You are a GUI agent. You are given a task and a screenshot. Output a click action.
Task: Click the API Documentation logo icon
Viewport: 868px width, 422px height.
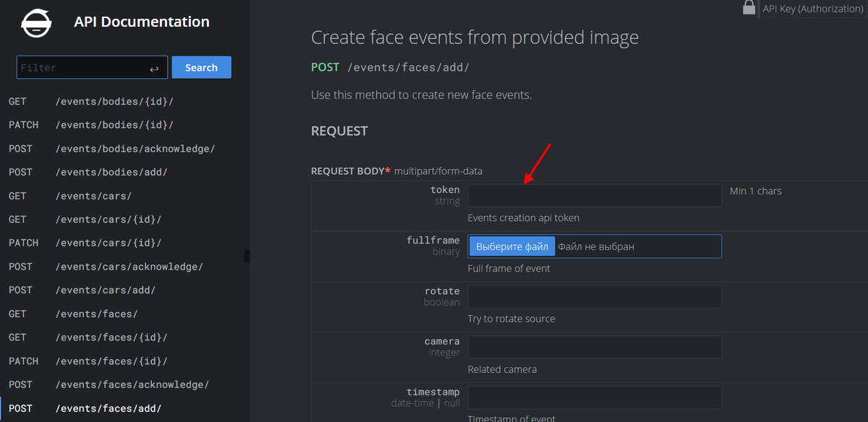(35, 23)
